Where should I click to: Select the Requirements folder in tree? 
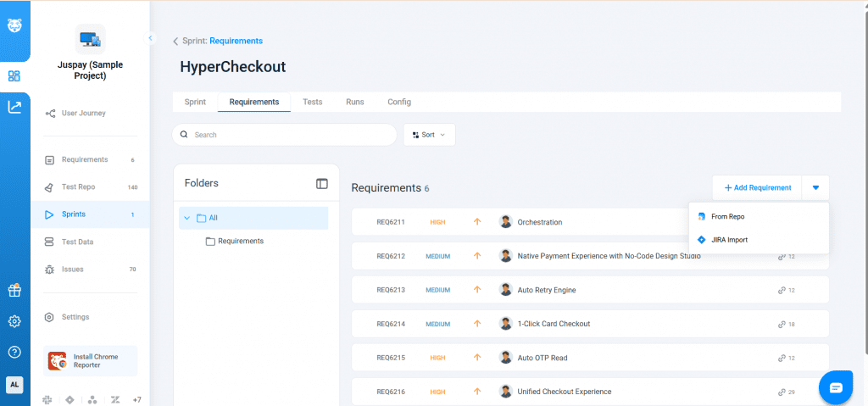240,241
